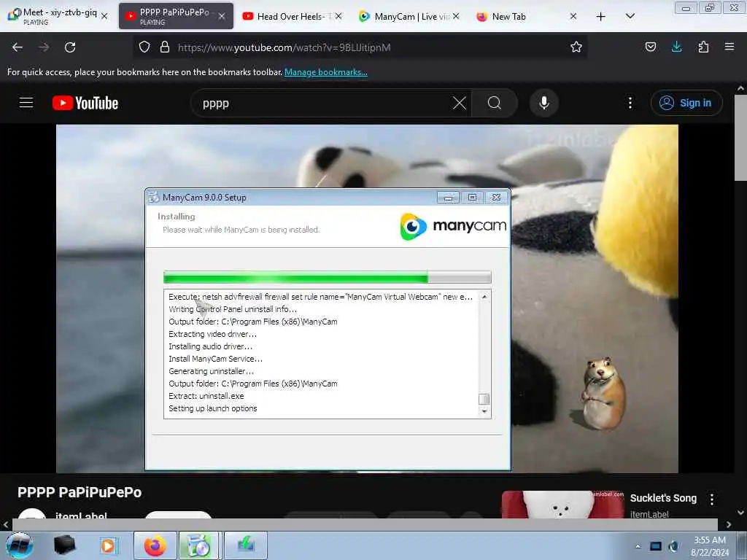Open the Firefox downloads panel

676,47
